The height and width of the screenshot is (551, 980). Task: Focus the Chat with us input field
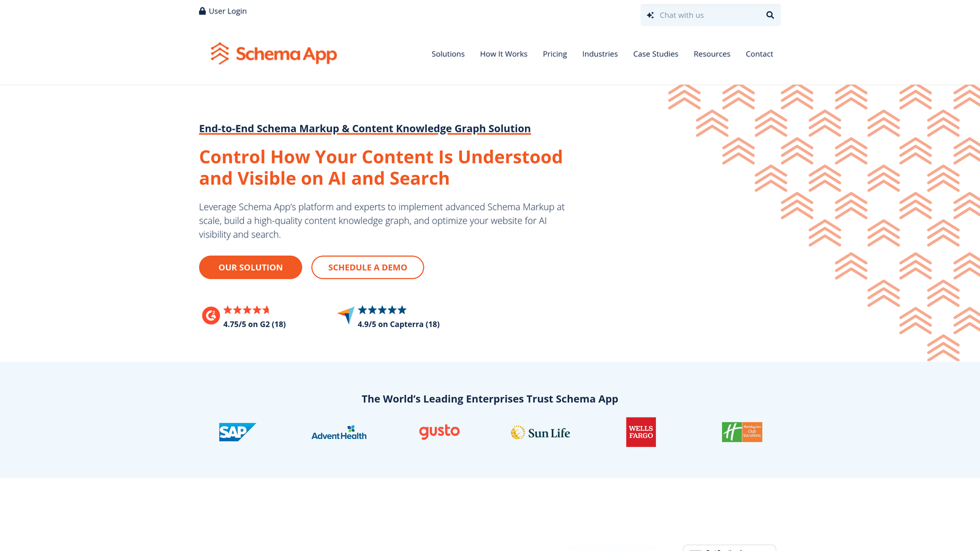pos(710,15)
